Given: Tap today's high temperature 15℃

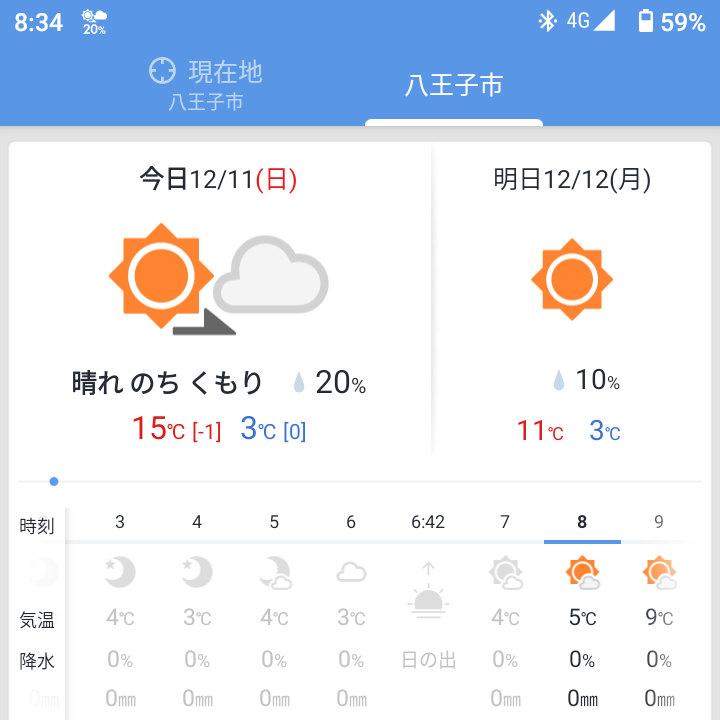Looking at the screenshot, I should click(159, 429).
